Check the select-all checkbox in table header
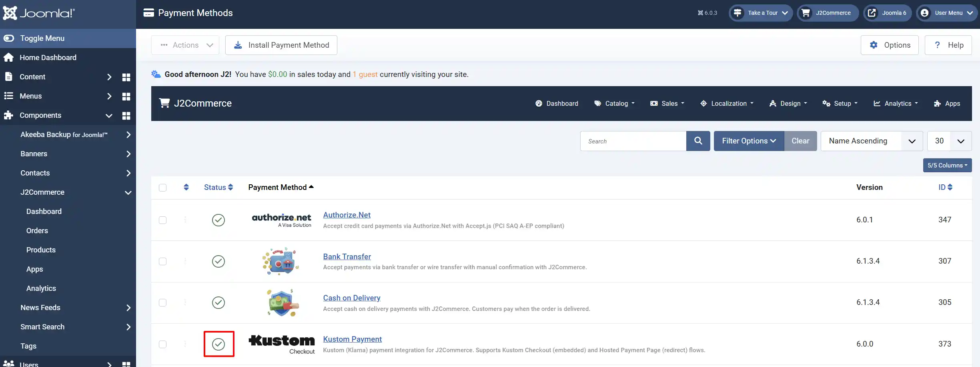The image size is (980, 367). coord(162,188)
